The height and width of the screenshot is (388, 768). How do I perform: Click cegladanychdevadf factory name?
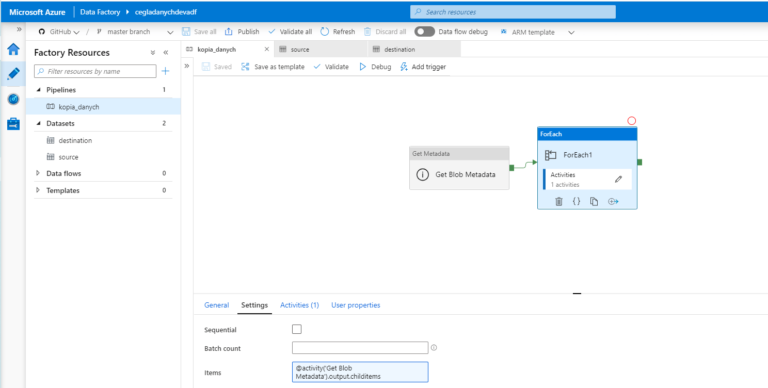click(x=166, y=12)
